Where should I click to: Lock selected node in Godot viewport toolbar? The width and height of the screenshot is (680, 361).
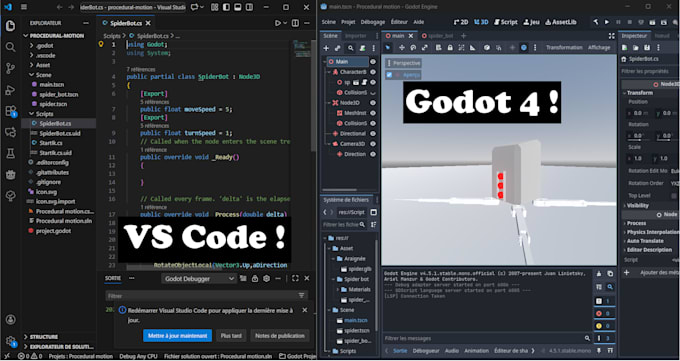[450, 48]
